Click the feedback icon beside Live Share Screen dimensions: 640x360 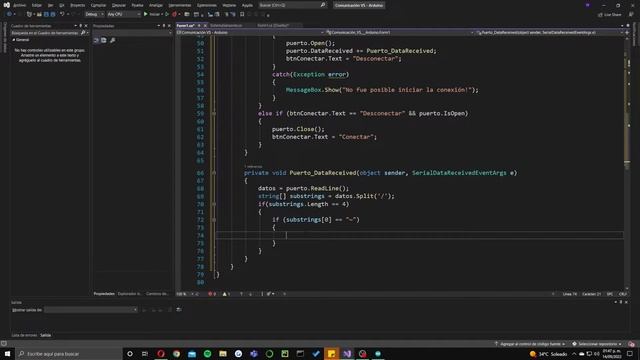click(631, 15)
